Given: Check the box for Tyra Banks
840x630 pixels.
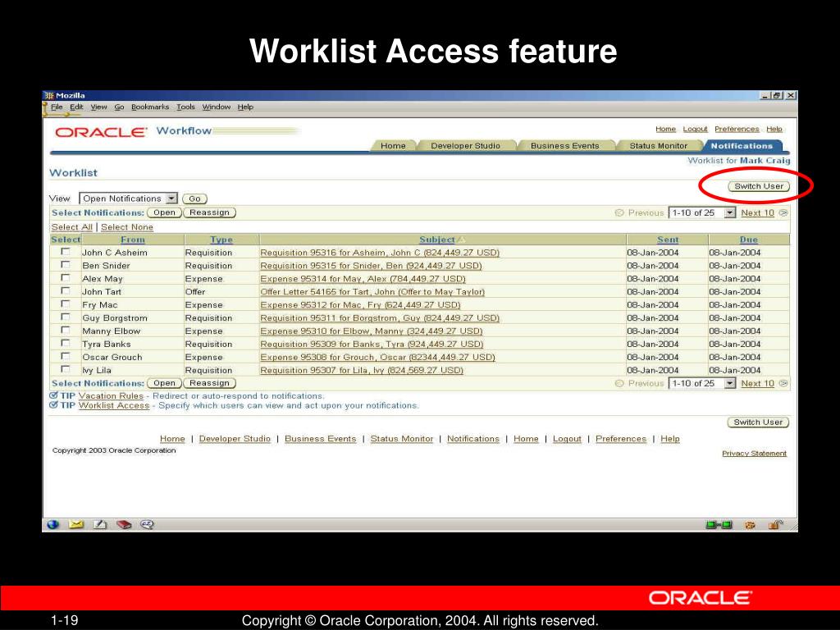Looking at the screenshot, I should [66, 343].
